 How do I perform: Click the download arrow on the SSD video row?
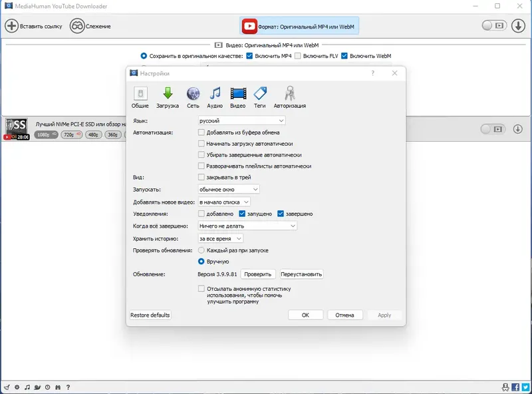click(x=518, y=129)
